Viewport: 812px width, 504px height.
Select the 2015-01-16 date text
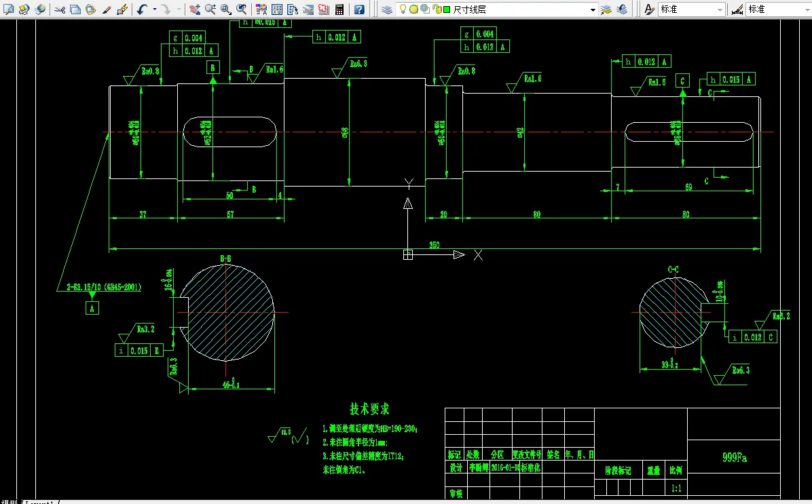point(505,467)
